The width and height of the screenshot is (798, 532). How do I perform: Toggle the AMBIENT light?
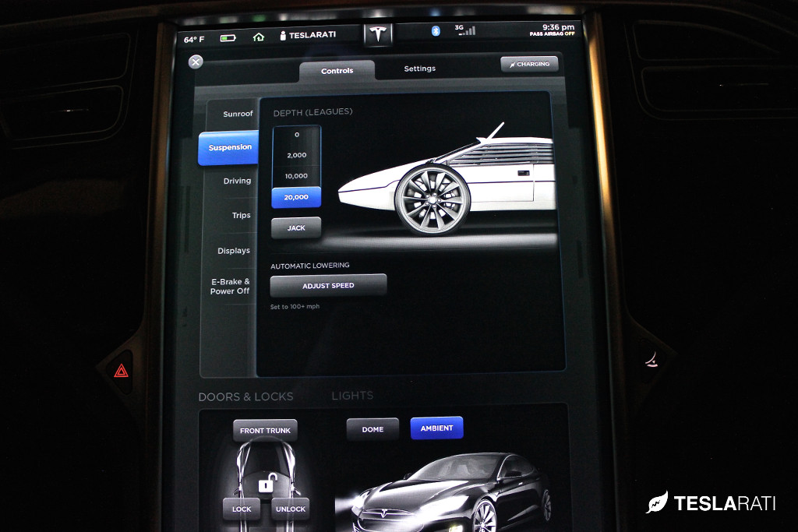pos(436,428)
